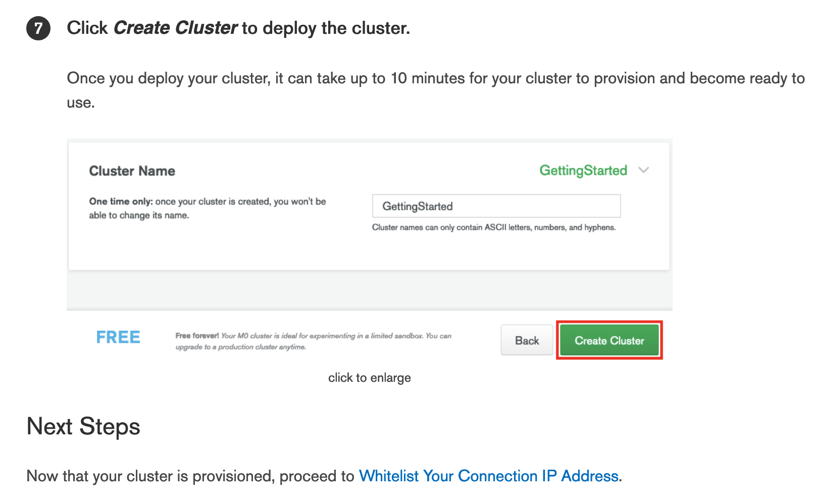
Task: Click 'Now that your cluster is provisioned' text
Action: pyautogui.click(x=190, y=476)
